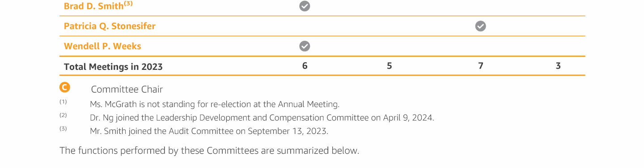Click the total meetings value 5

click(390, 66)
